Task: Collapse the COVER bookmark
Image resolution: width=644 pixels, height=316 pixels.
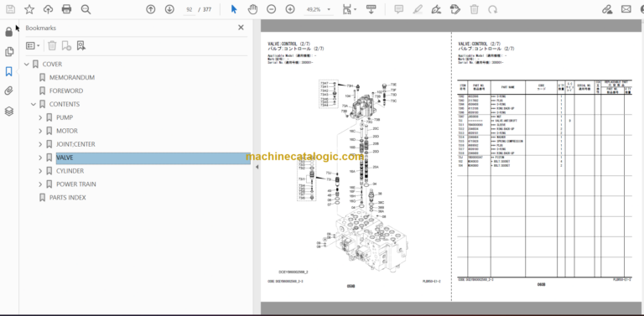Action: [x=27, y=64]
